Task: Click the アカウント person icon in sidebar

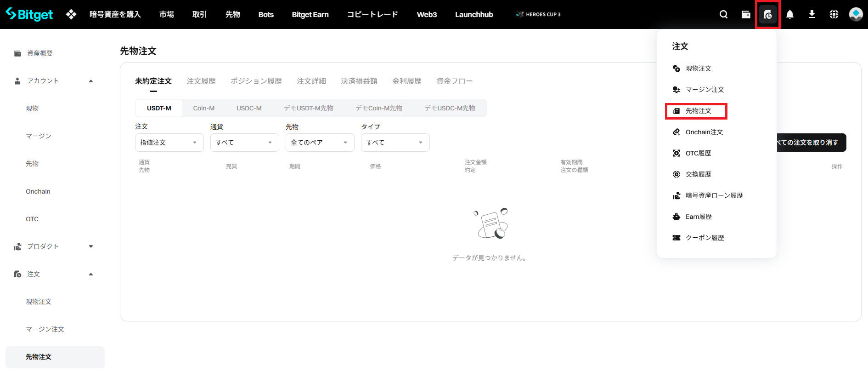Action: pos(17,81)
